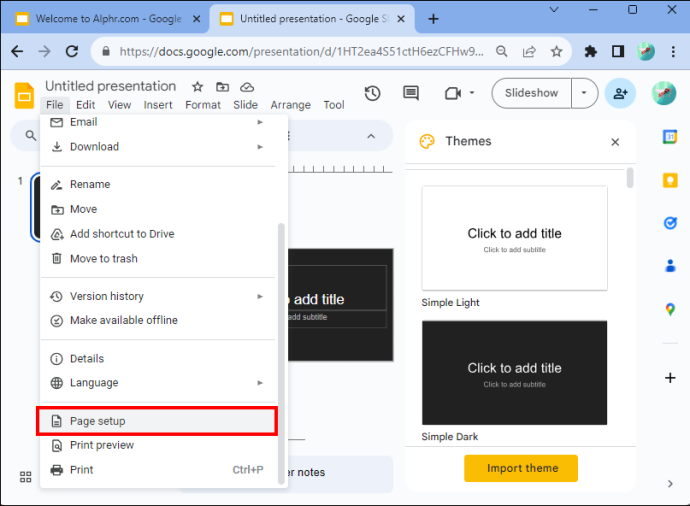Click the Share people icon button

pyautogui.click(x=620, y=93)
